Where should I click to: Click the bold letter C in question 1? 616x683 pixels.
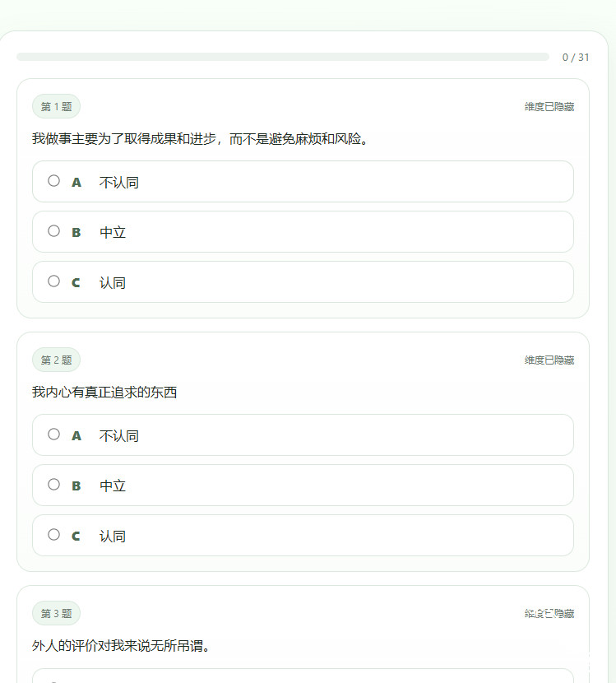point(76,283)
